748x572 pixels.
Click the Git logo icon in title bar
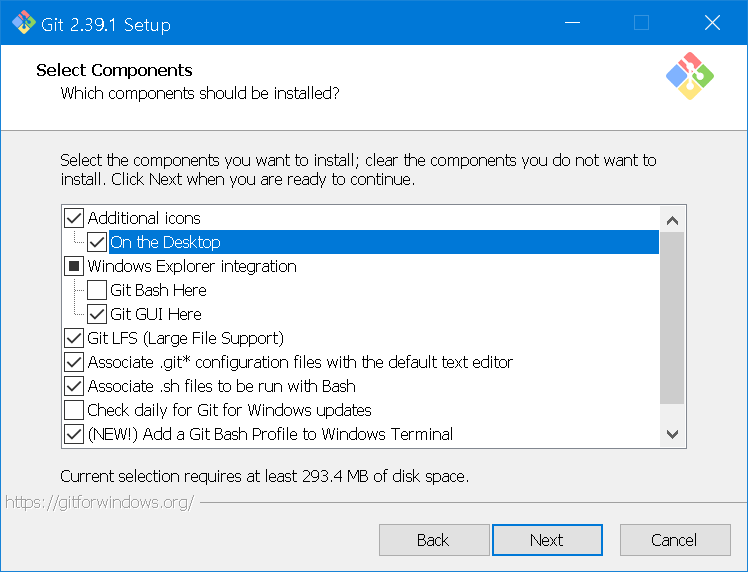click(x=23, y=22)
